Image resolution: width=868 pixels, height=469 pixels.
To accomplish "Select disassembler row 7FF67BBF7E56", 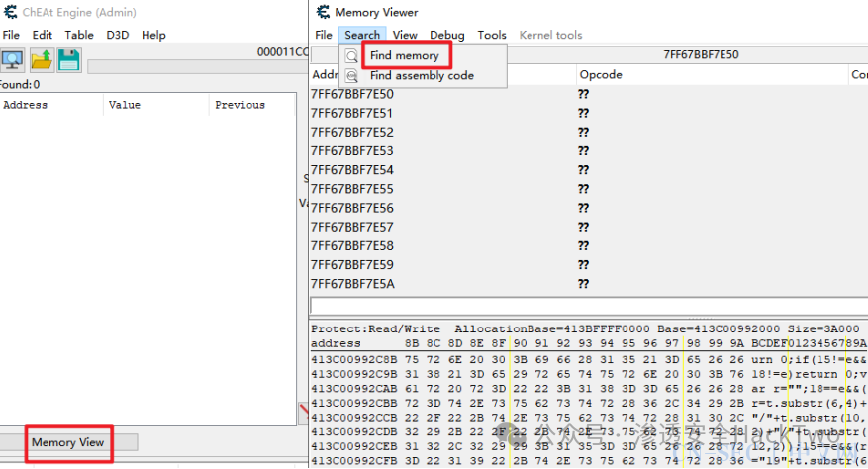I will 589,208.
